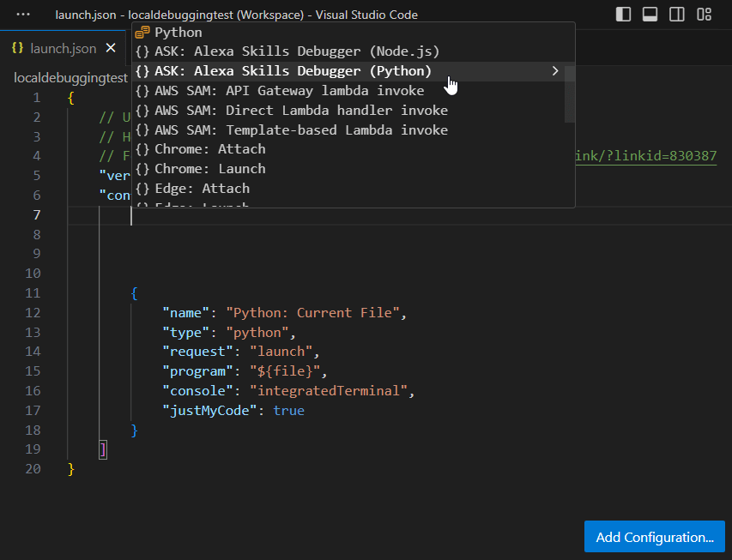732x560 pixels.
Task: Click the Add Configuration button
Action: coord(655,537)
